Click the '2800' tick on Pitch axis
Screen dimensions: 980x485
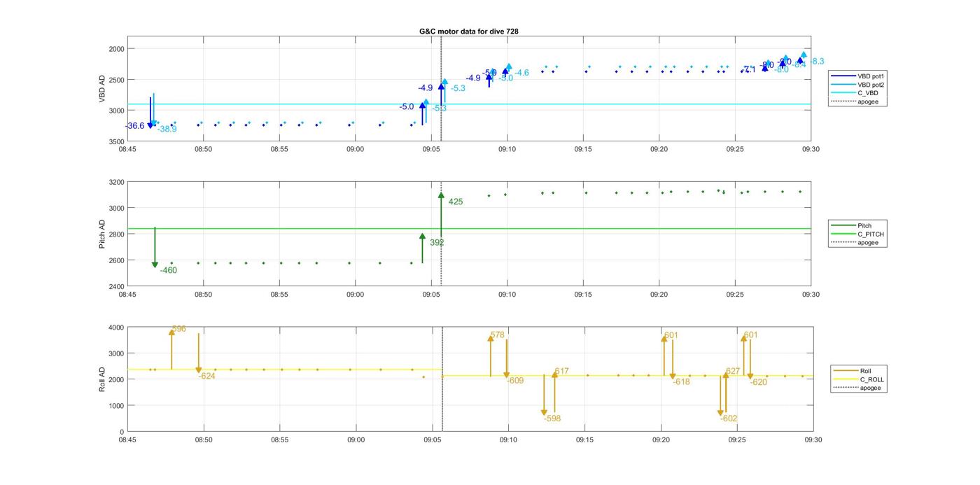tap(115, 234)
